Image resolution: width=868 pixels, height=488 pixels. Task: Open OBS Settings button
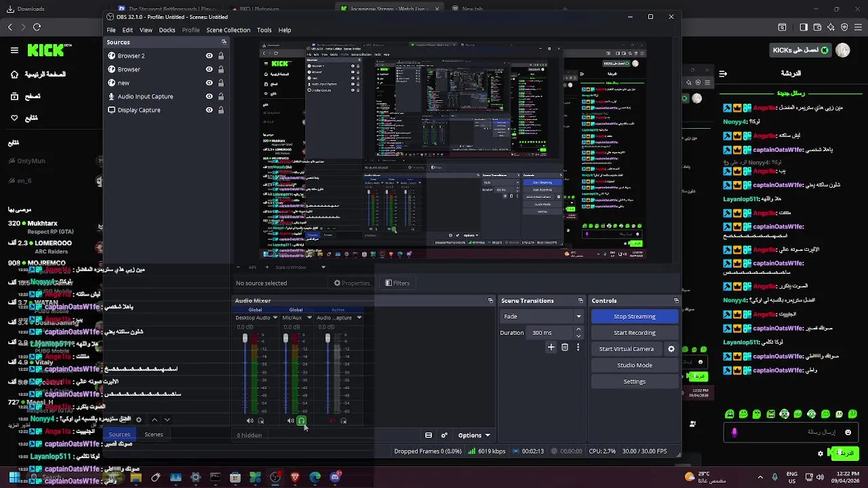(x=635, y=382)
